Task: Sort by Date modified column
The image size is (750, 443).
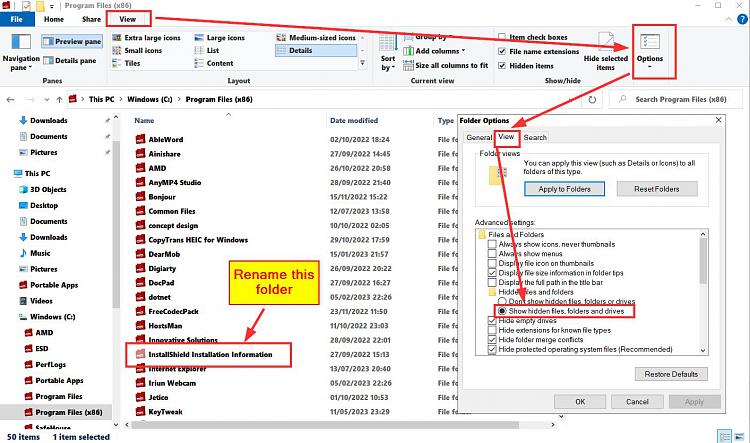Action: pos(354,121)
